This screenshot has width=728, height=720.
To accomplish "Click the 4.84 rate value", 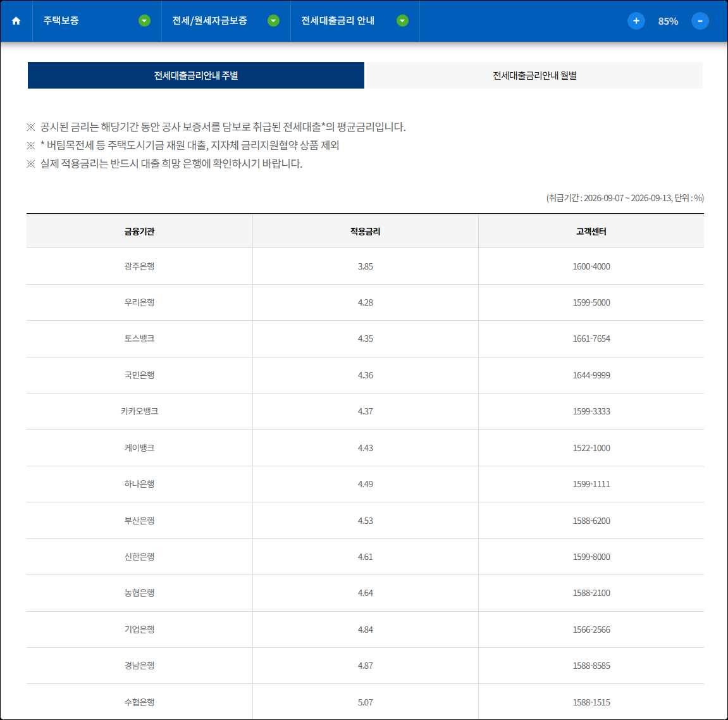I will [366, 630].
